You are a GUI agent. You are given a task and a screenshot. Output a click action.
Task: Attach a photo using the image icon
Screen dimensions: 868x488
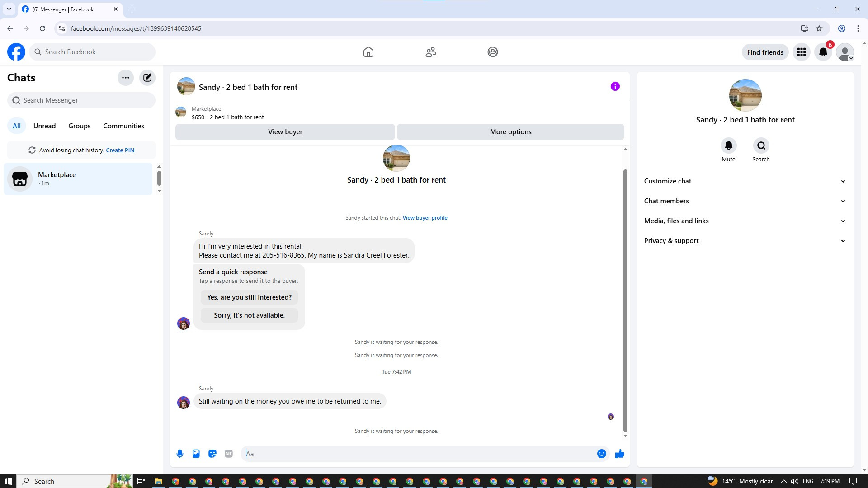click(196, 454)
